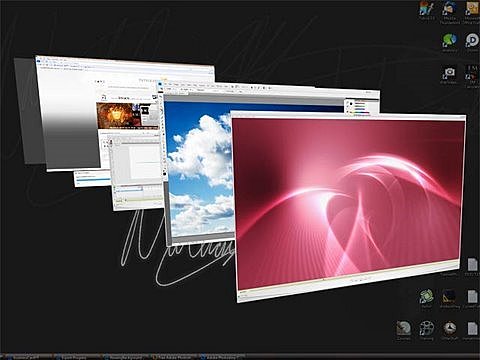
Task: Click the blue progress bar in small dialog
Action: pyautogui.click(x=93, y=180)
